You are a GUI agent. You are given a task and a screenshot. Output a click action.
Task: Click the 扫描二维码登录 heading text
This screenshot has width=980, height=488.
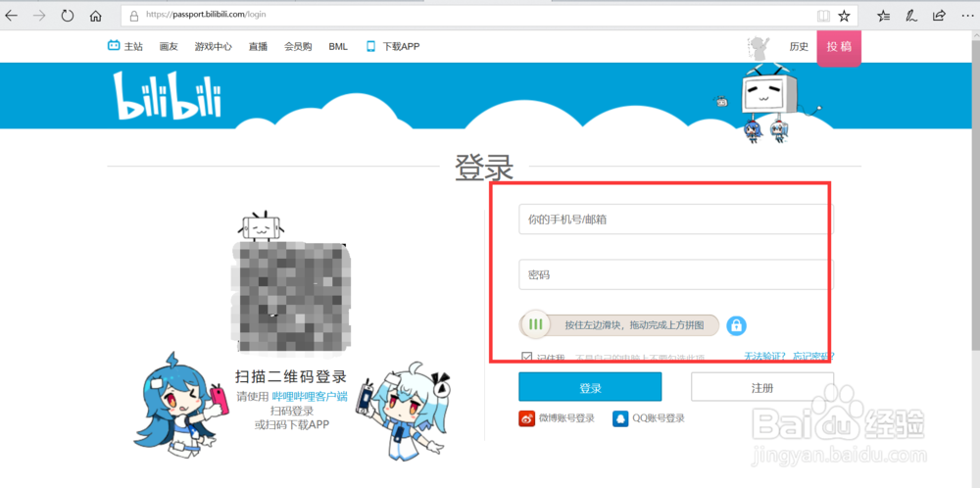[291, 376]
